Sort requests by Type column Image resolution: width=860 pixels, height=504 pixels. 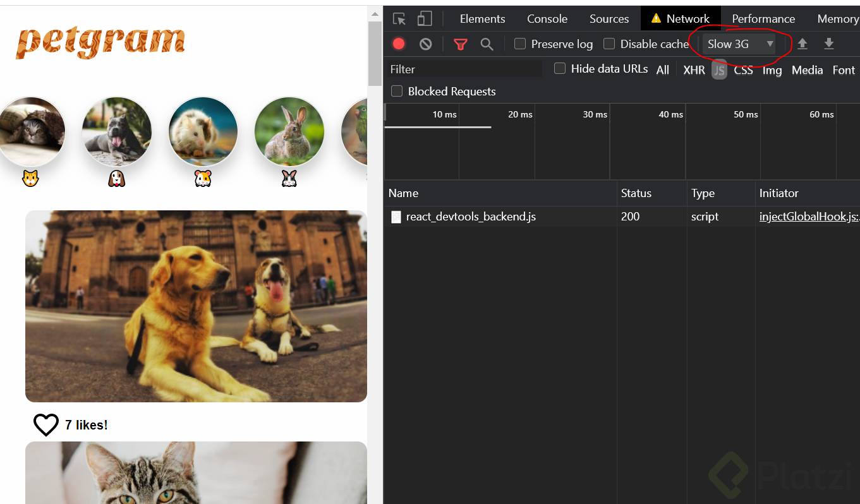(721, 193)
